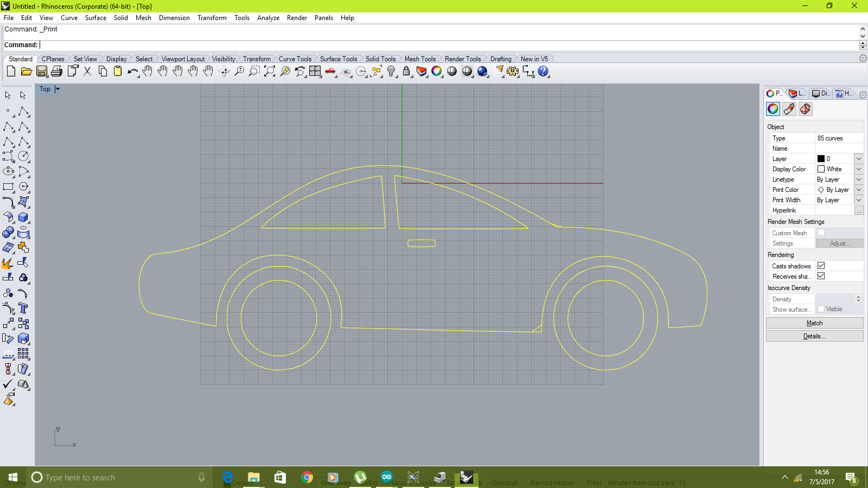The image size is (868, 488).
Task: Expand the Layer dropdown in Properties
Action: coord(858,159)
